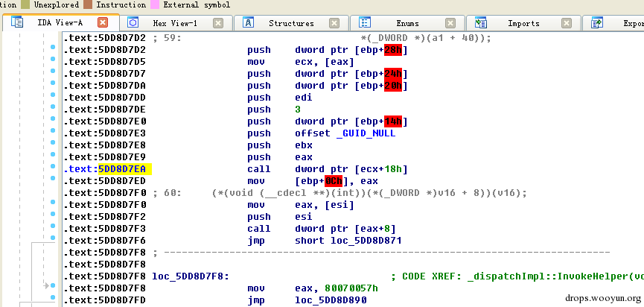
Task: Click the loc_5DD8D7F8 label
Action: [x=191, y=276]
